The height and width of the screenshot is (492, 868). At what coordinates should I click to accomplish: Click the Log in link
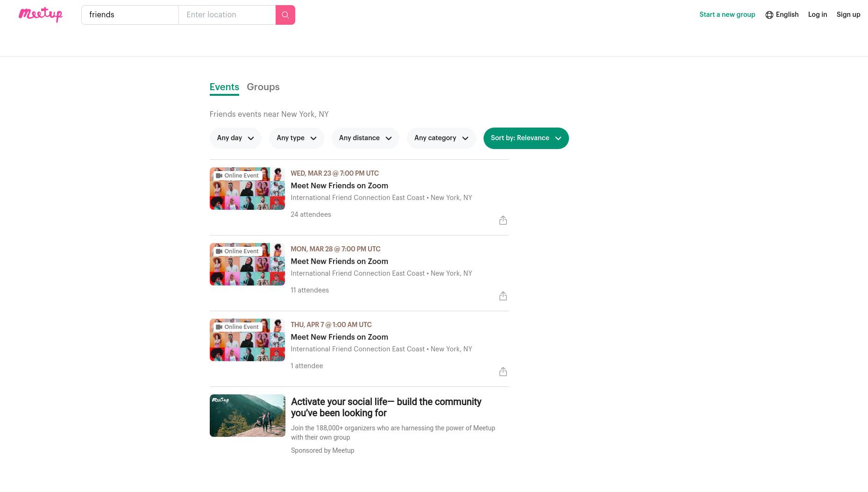coord(818,14)
